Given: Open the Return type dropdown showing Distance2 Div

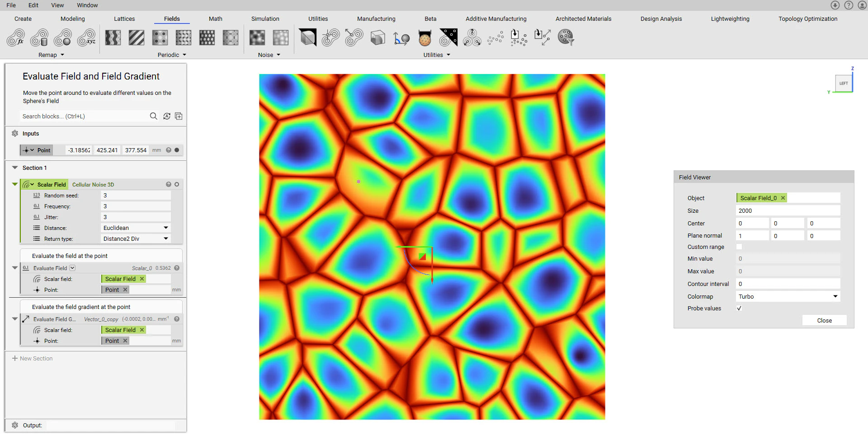Looking at the screenshot, I should click(x=135, y=239).
